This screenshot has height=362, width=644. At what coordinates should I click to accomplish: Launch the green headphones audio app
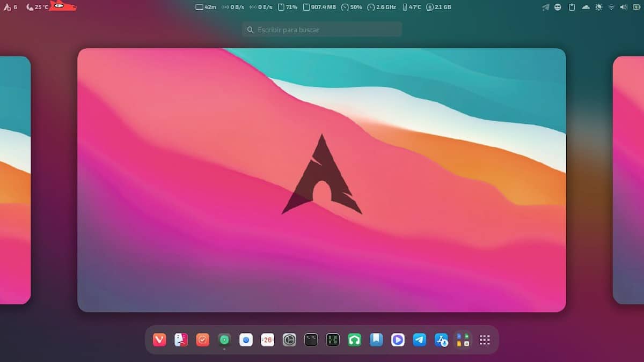click(x=354, y=339)
